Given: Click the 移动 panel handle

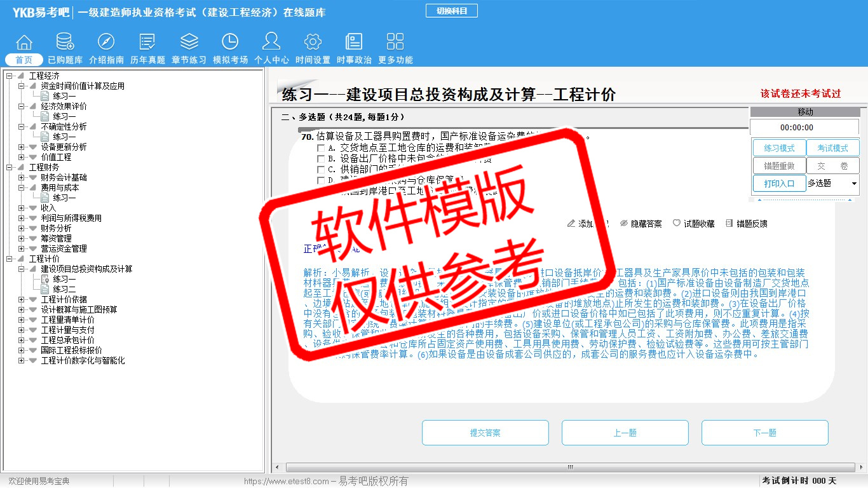Looking at the screenshot, I should 805,112.
